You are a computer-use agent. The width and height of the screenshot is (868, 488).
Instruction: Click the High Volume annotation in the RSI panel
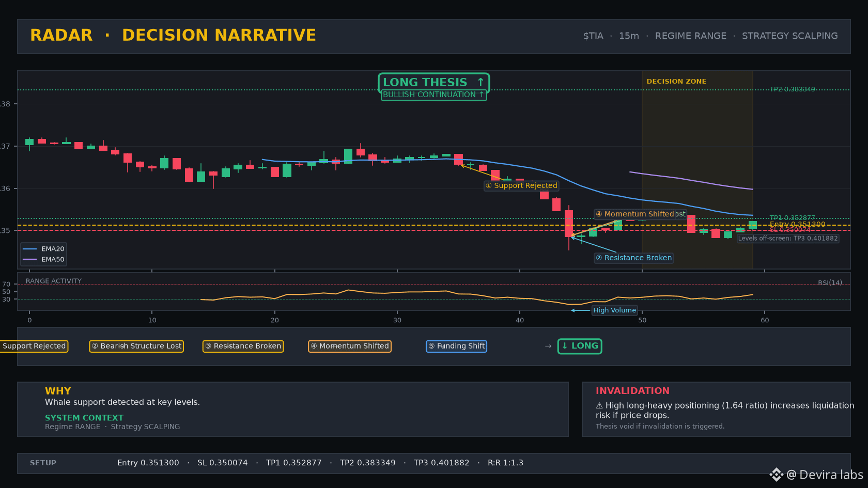pos(614,310)
